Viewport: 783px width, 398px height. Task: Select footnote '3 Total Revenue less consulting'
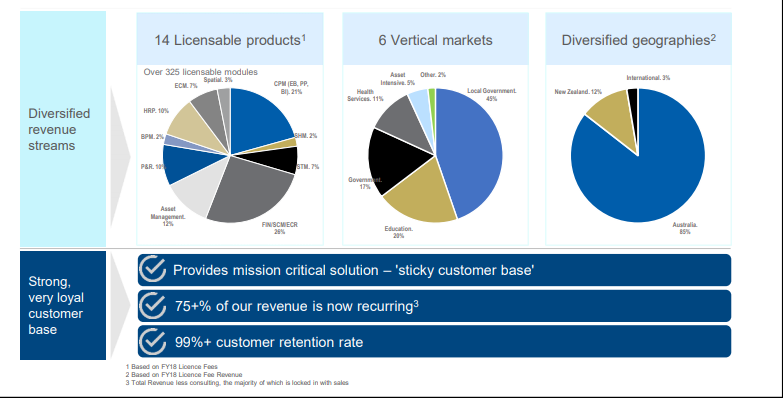237,383
